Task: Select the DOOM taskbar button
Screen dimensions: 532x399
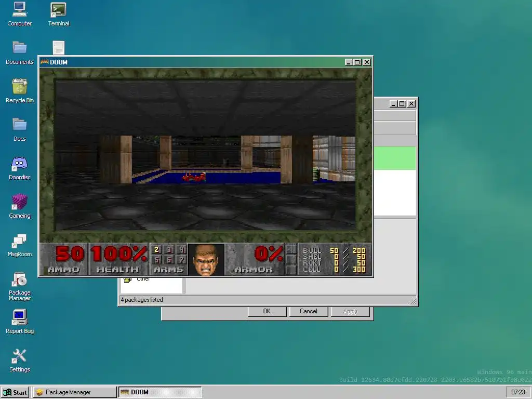Action: [x=160, y=392]
